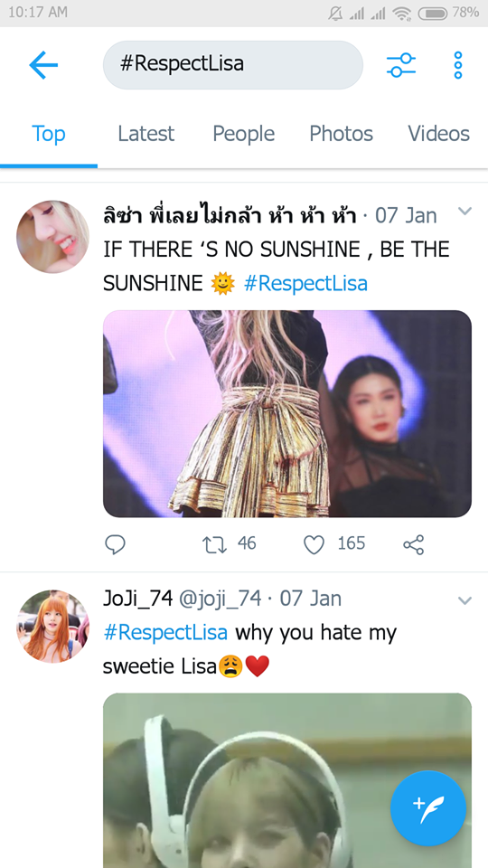Switch to the Latest tab
This screenshot has height=868, width=488.
coord(146,134)
